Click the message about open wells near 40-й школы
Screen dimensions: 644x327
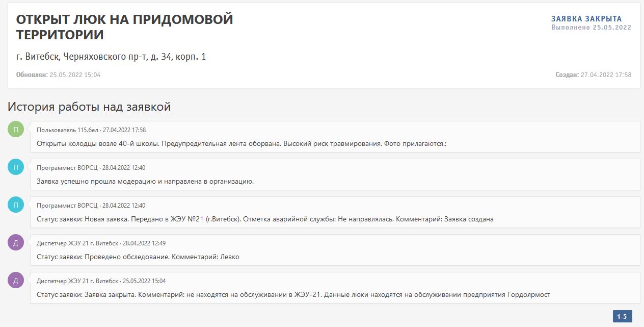[x=241, y=144]
